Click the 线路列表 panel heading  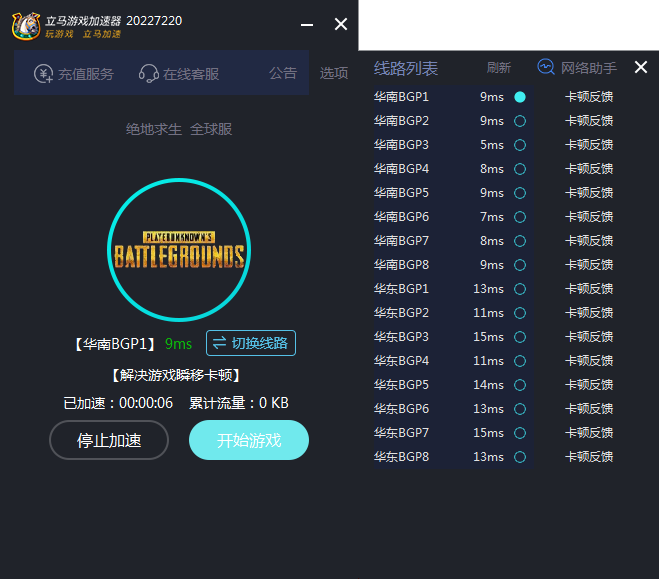click(406, 68)
